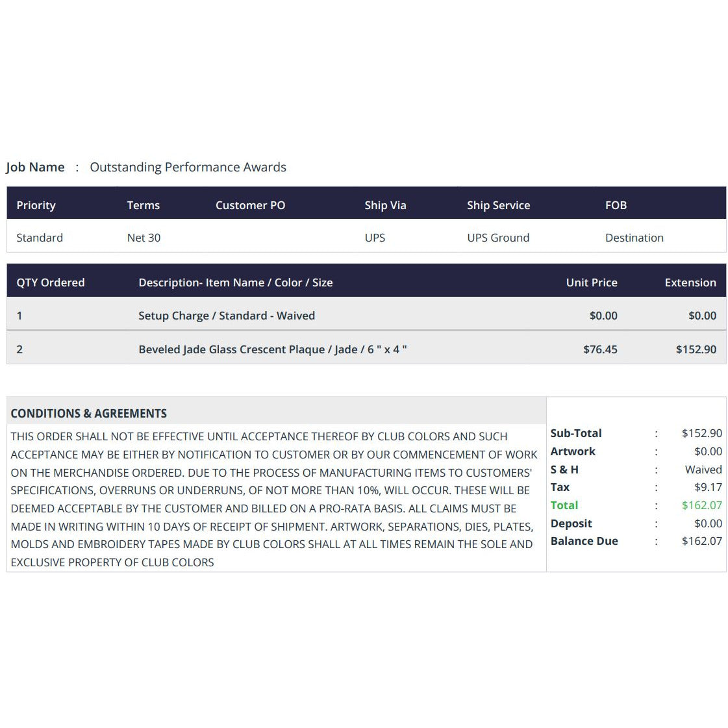
Task: Select the Net 30 terms value
Action: (144, 238)
